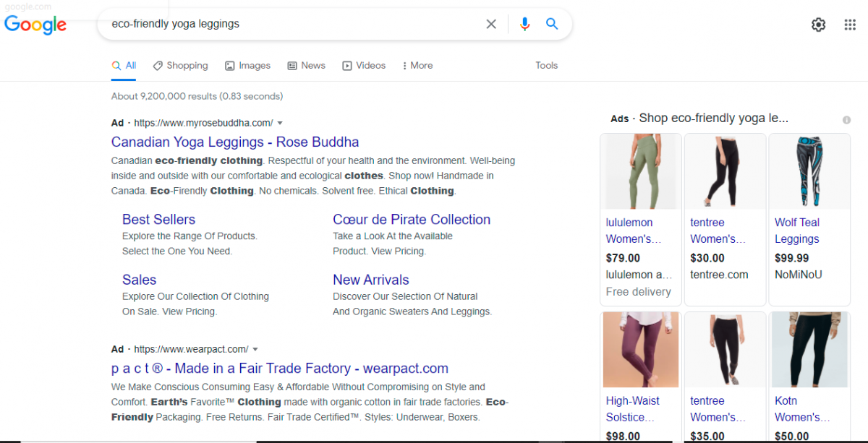Click into the search input field
The image size is (868, 443).
(x=293, y=24)
